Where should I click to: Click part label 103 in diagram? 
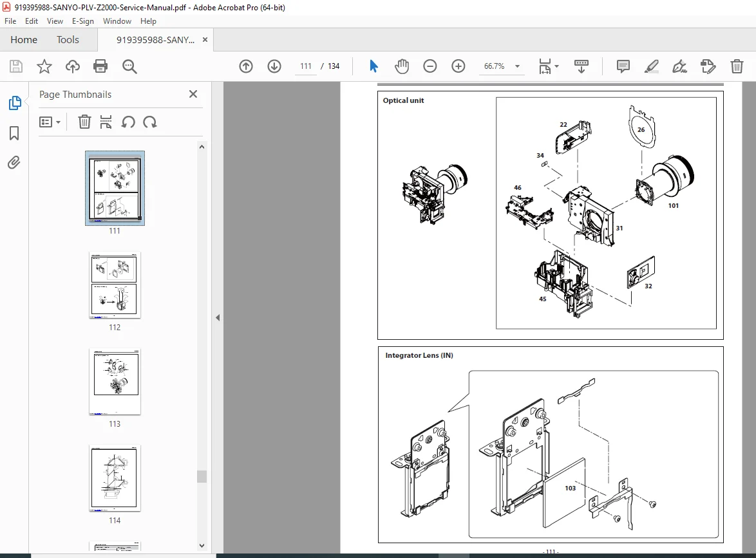[571, 488]
